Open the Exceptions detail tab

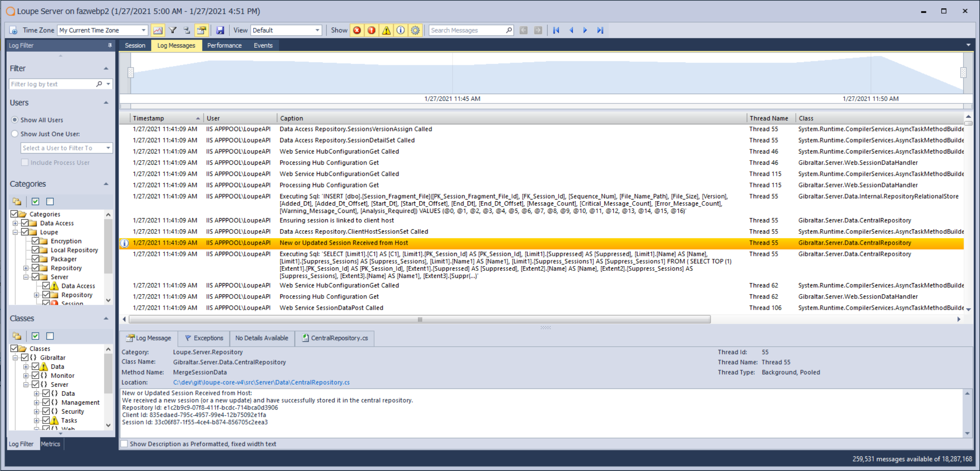(204, 338)
